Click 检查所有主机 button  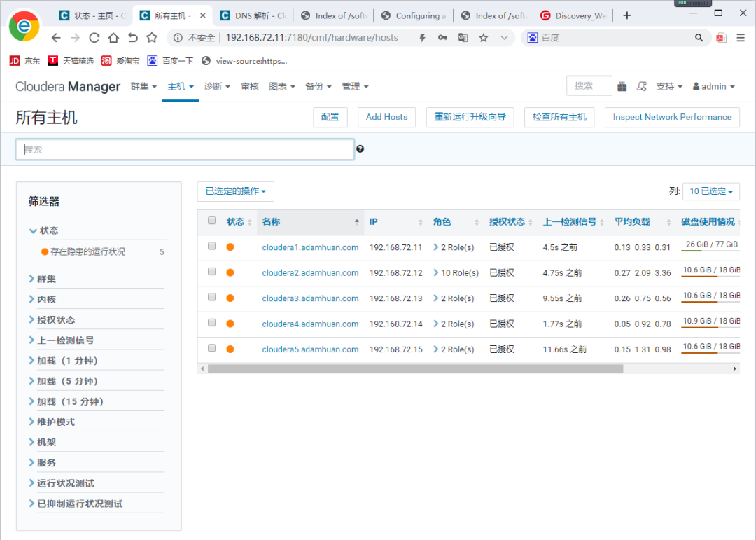coord(559,117)
